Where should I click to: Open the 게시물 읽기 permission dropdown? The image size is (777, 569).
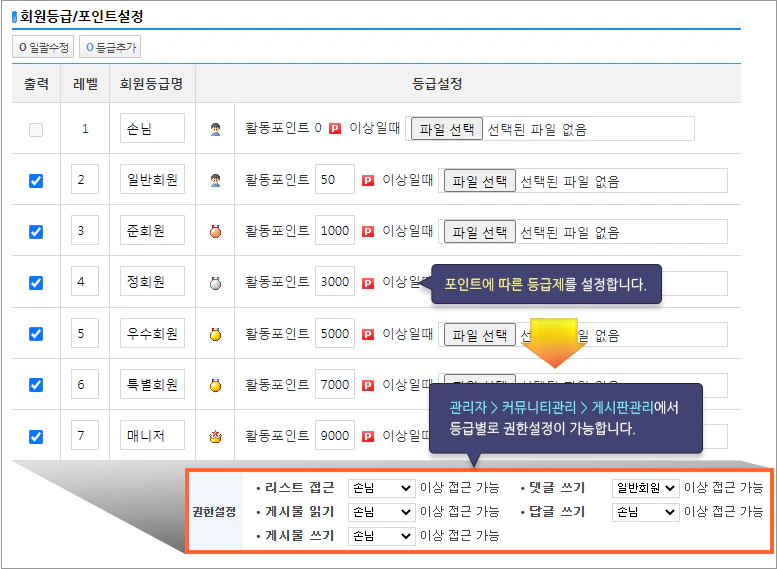[382, 512]
